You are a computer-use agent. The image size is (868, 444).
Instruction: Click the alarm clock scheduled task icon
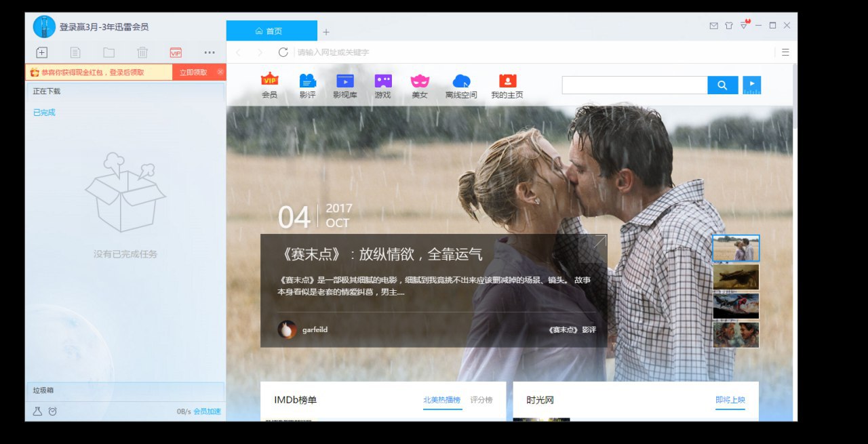pos(53,411)
